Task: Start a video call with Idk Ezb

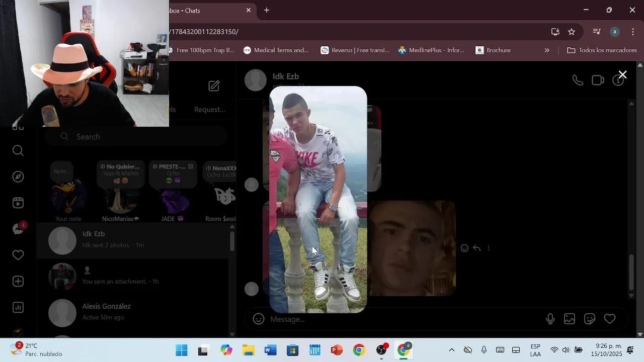Action: [598, 80]
